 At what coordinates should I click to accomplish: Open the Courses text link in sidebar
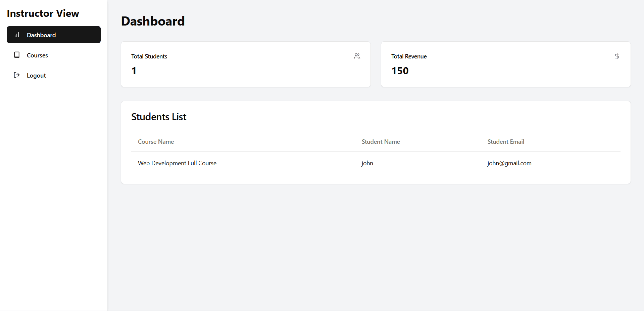[x=37, y=55]
